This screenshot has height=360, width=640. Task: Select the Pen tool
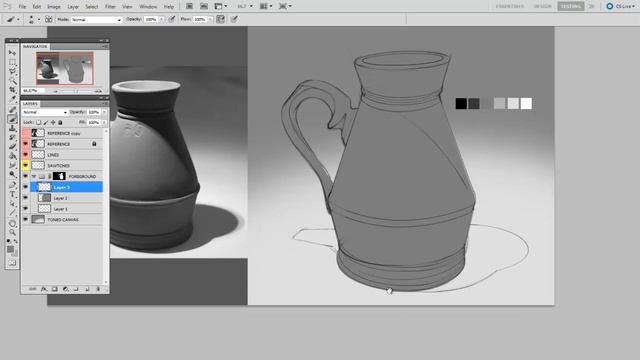coord(12,185)
